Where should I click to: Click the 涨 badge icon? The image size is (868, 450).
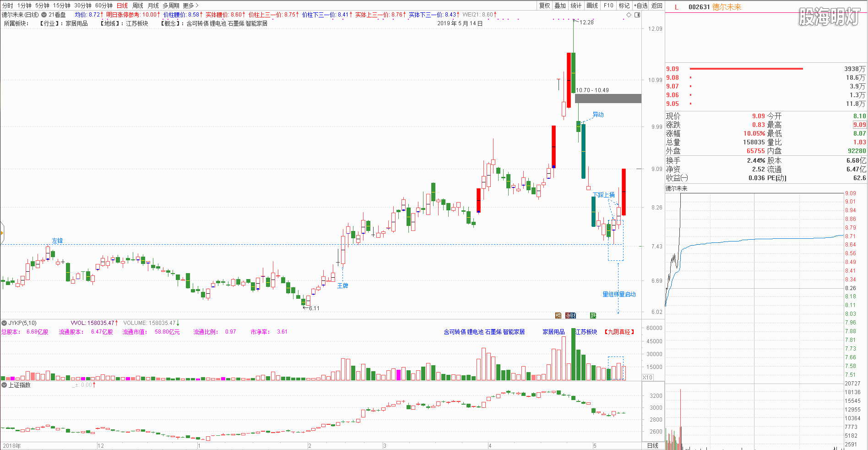click(568, 315)
